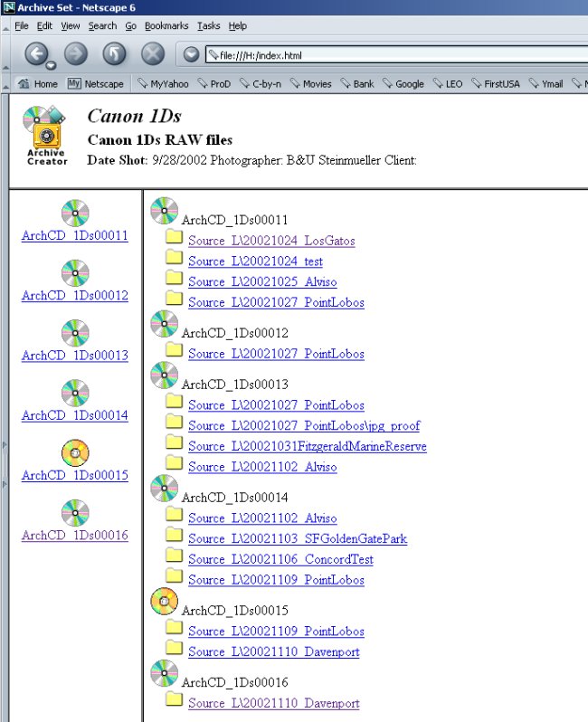Viewport: 588px width, 722px height.
Task: Click gold CD icon beside heading ArchCD_1Ds00015
Action: pyautogui.click(x=165, y=601)
